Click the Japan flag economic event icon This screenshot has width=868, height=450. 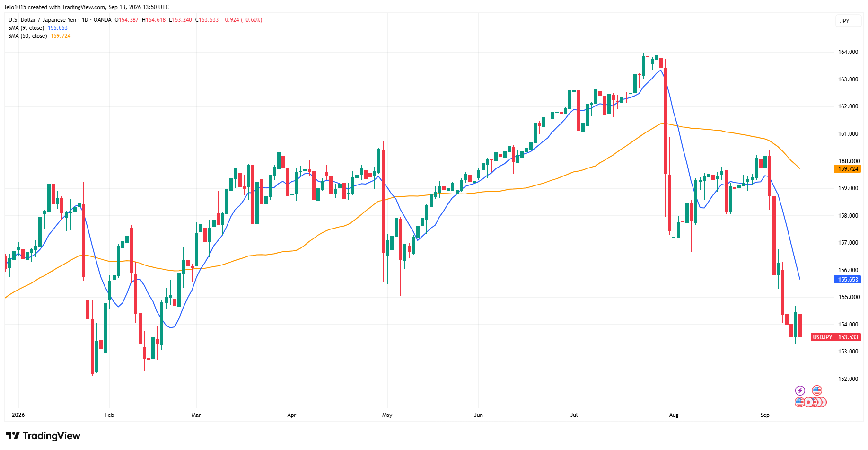tap(809, 402)
